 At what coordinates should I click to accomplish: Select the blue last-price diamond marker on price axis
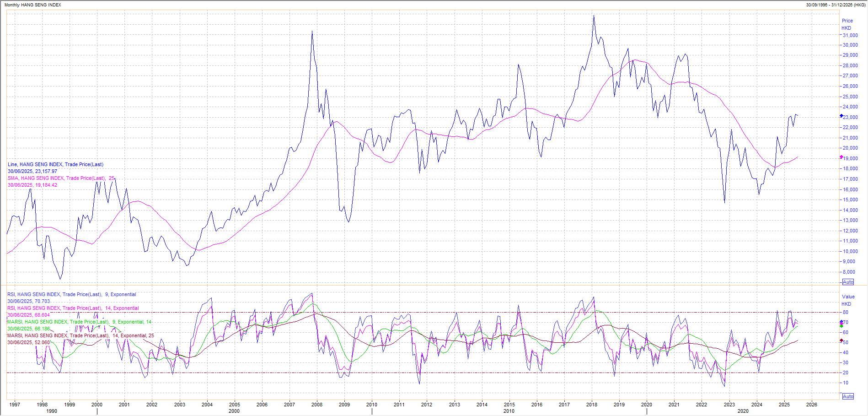click(x=841, y=116)
